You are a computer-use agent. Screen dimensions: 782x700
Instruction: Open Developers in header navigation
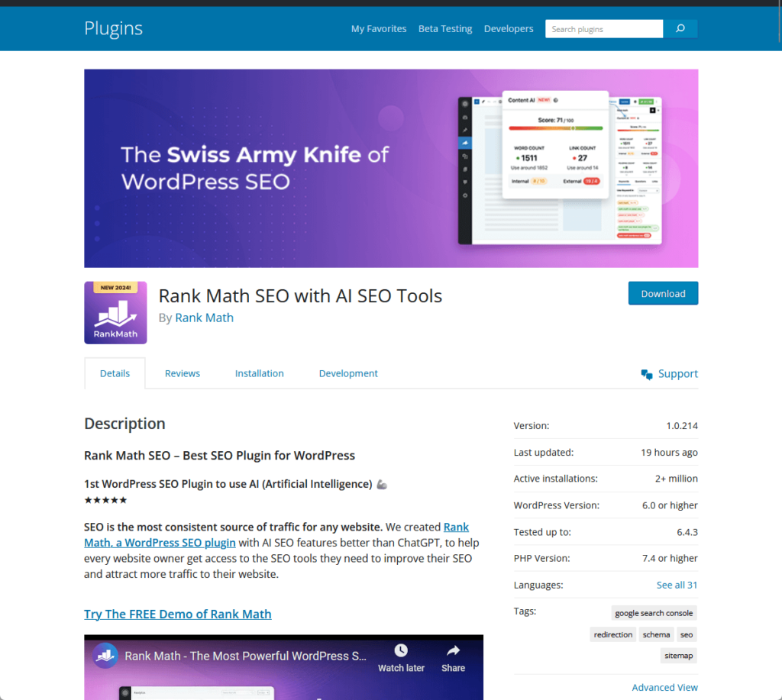pos(508,29)
